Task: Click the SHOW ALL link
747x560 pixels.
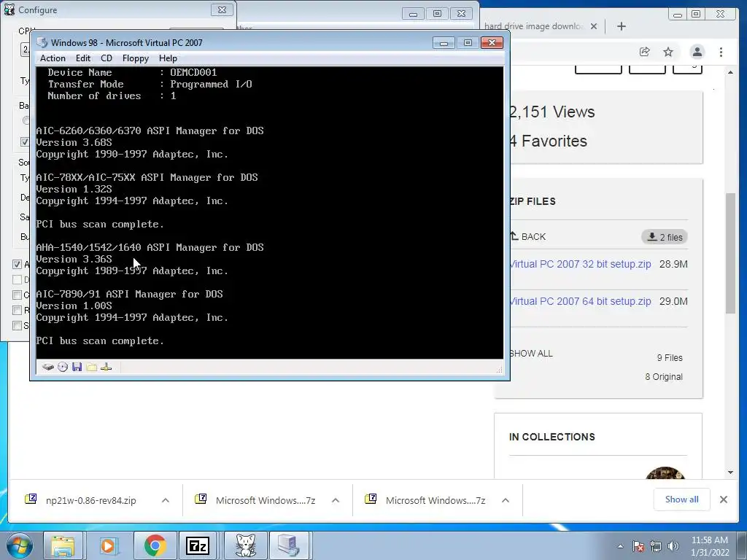Action: pos(531,354)
